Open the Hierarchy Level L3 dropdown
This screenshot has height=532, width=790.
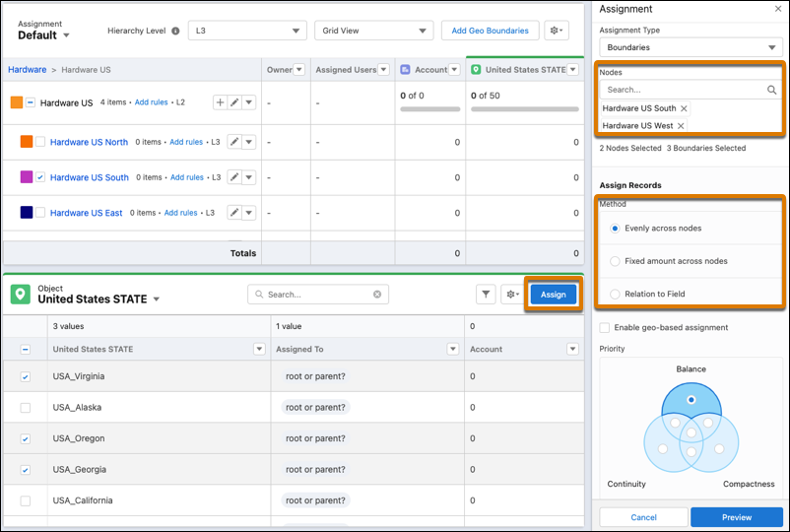(247, 31)
